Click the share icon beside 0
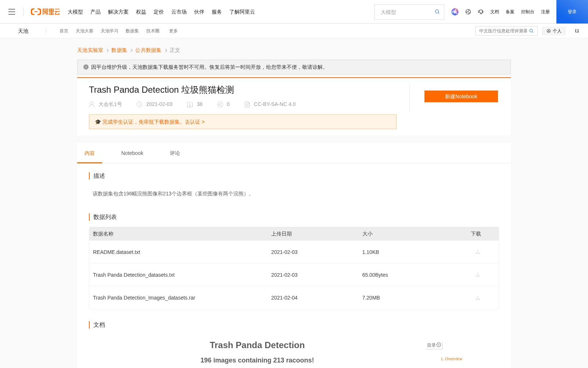Image resolution: width=588 pixels, height=368 pixels. pos(220,105)
